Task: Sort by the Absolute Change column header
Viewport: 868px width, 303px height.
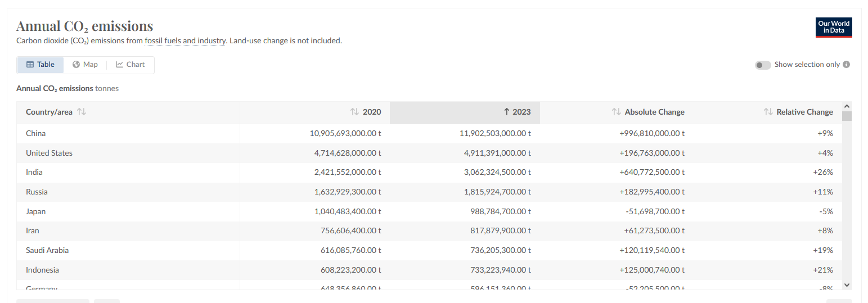Action: tap(654, 112)
